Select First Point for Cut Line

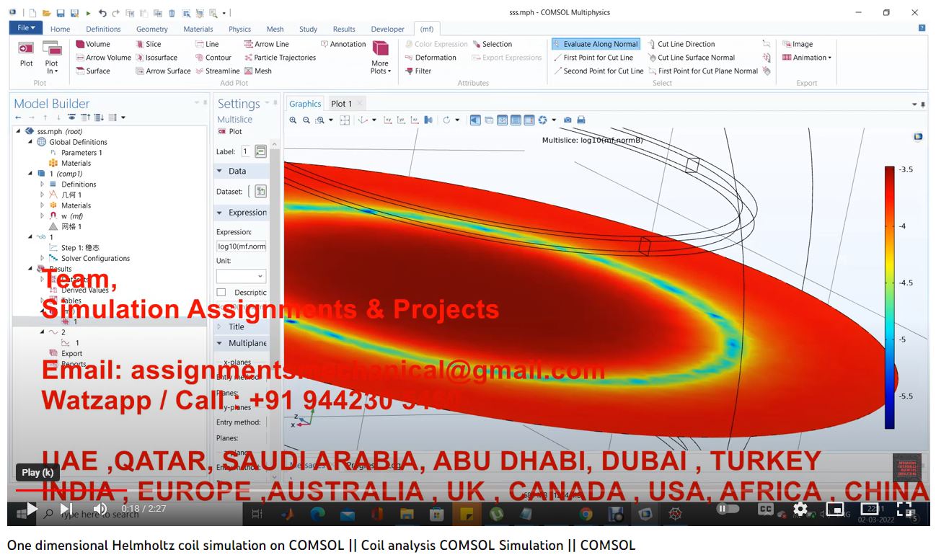click(593, 58)
